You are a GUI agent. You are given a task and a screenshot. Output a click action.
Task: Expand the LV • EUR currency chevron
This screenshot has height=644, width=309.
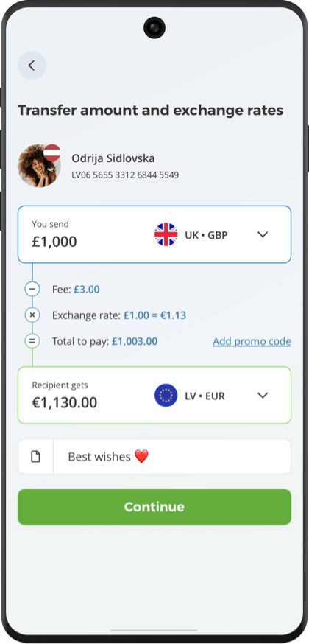coord(262,396)
